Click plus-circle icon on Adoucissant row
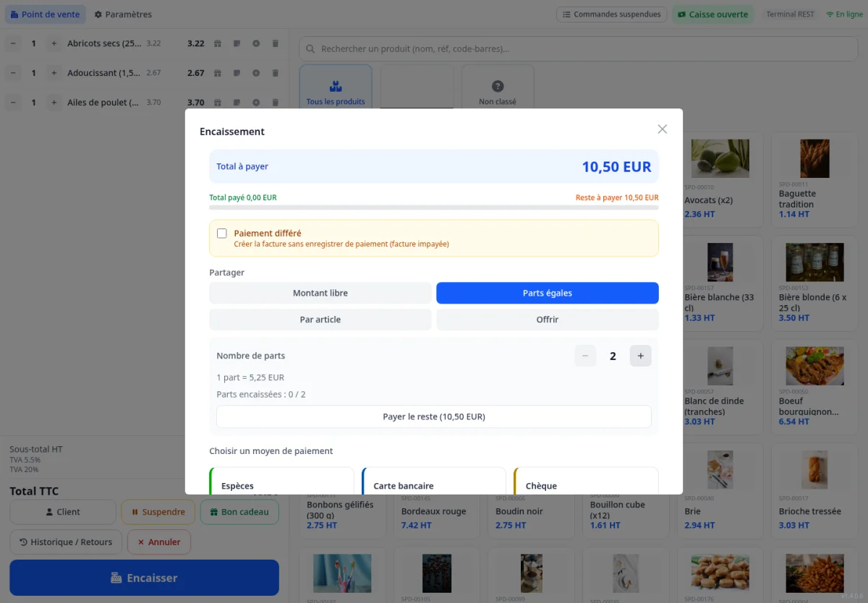The height and width of the screenshot is (603, 868). pyautogui.click(x=256, y=73)
